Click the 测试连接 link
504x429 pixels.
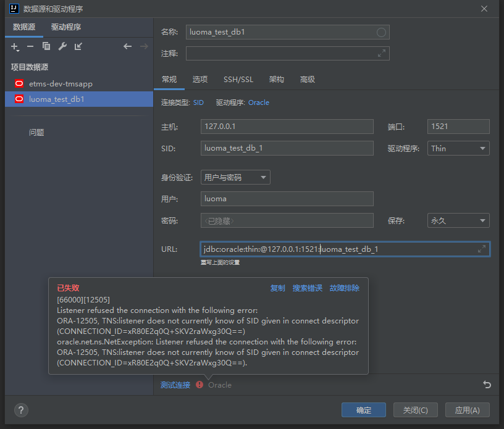point(175,385)
